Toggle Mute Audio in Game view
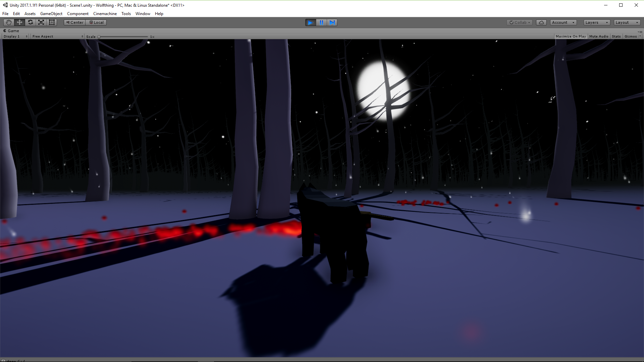Screen dimensions: 644x362 [x=598, y=37]
